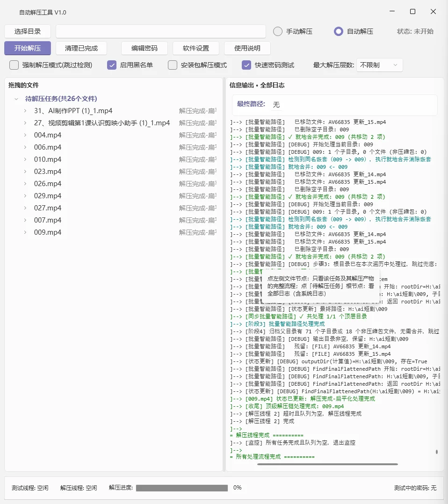Screen dimensions: 448x504
Task: Click 清理已完成 to clear finished tasks
Action: pyautogui.click(x=81, y=48)
